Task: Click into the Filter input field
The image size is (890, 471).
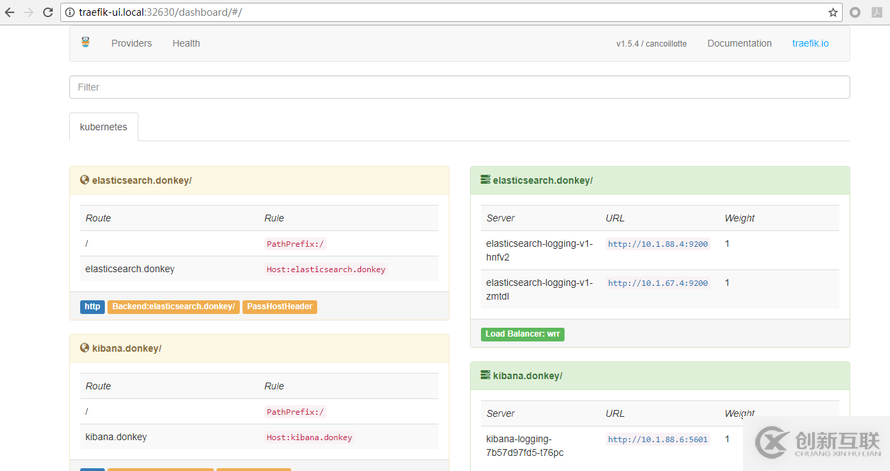Action: 459,87
